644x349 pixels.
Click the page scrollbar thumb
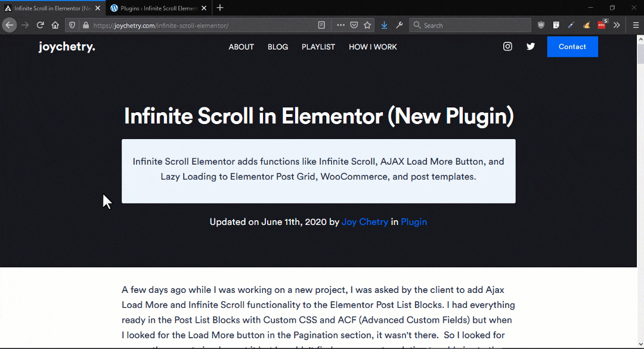(x=640, y=54)
